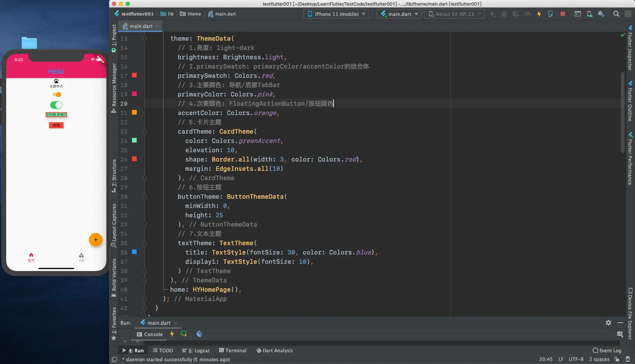
Task: Tap the red button in simulator
Action: (x=56, y=125)
